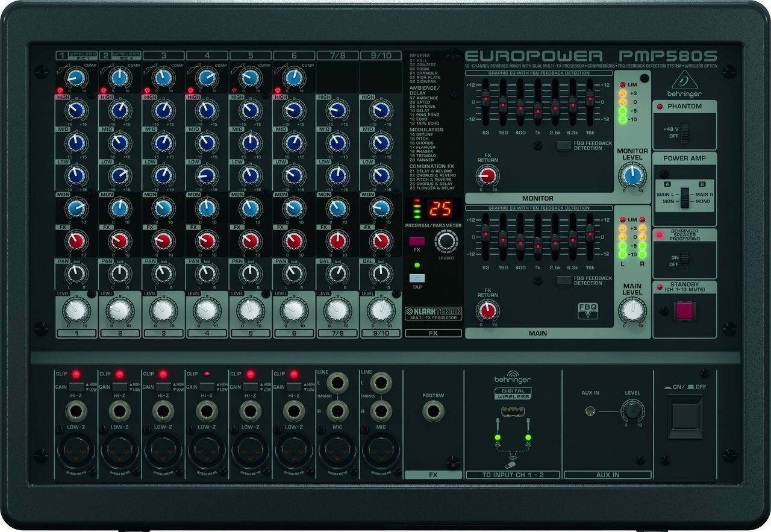771x532 pixels.
Task: Click channel 1 white Level knob
Action: coord(76,310)
